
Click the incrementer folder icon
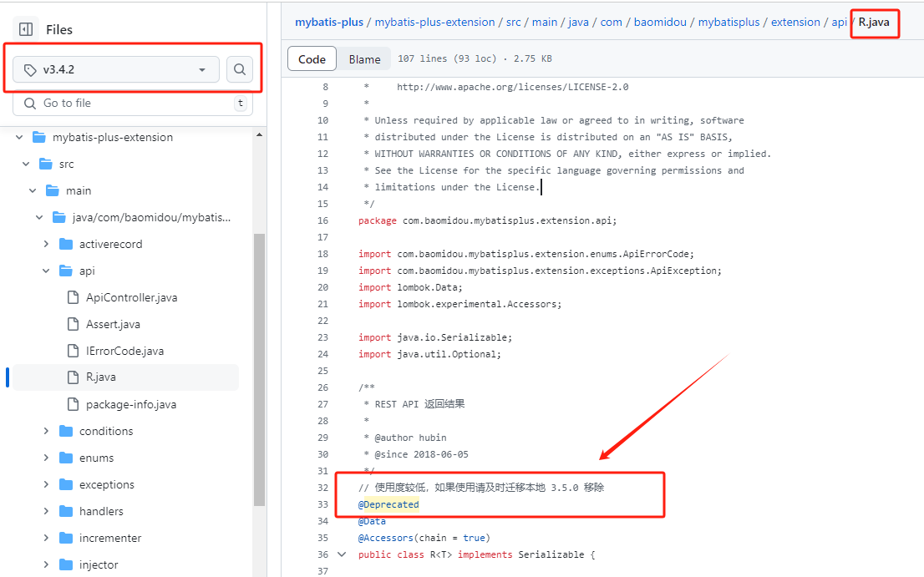pos(66,538)
